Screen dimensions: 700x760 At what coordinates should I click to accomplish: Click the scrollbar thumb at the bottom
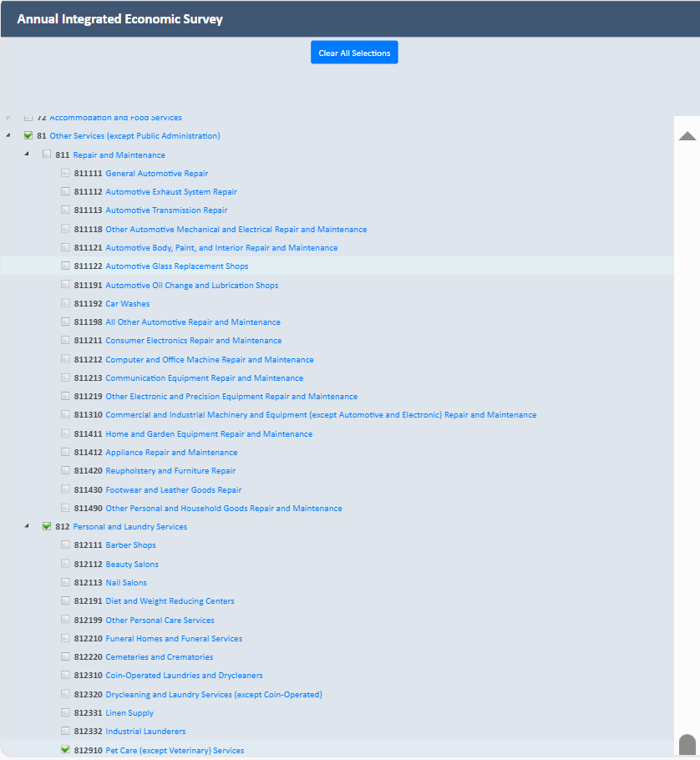(687, 744)
